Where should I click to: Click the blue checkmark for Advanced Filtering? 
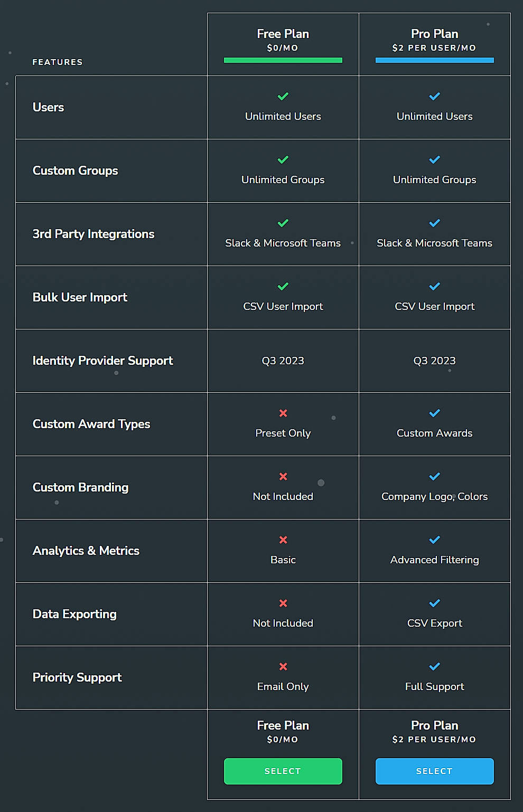(x=434, y=540)
